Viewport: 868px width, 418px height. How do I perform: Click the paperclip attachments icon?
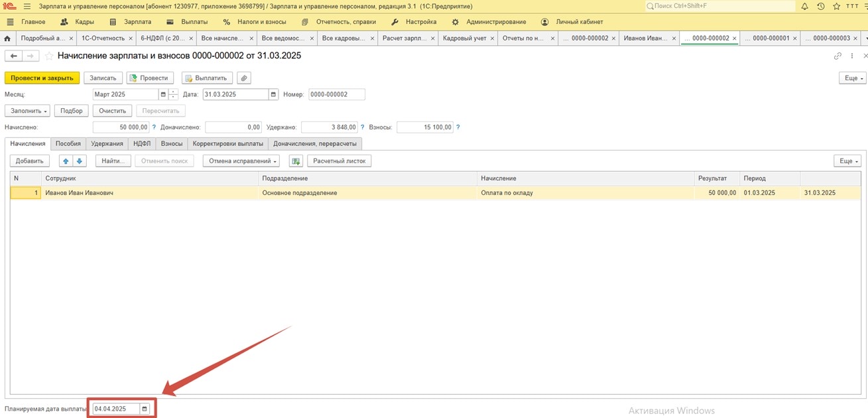tap(244, 78)
